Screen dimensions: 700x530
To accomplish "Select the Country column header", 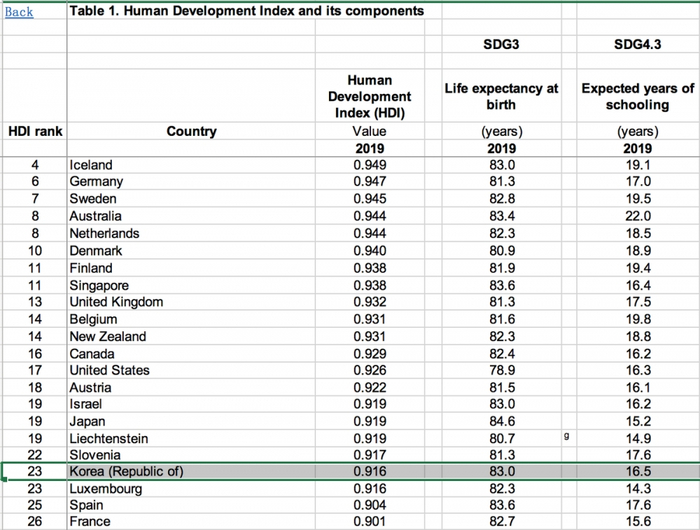I will (x=191, y=131).
